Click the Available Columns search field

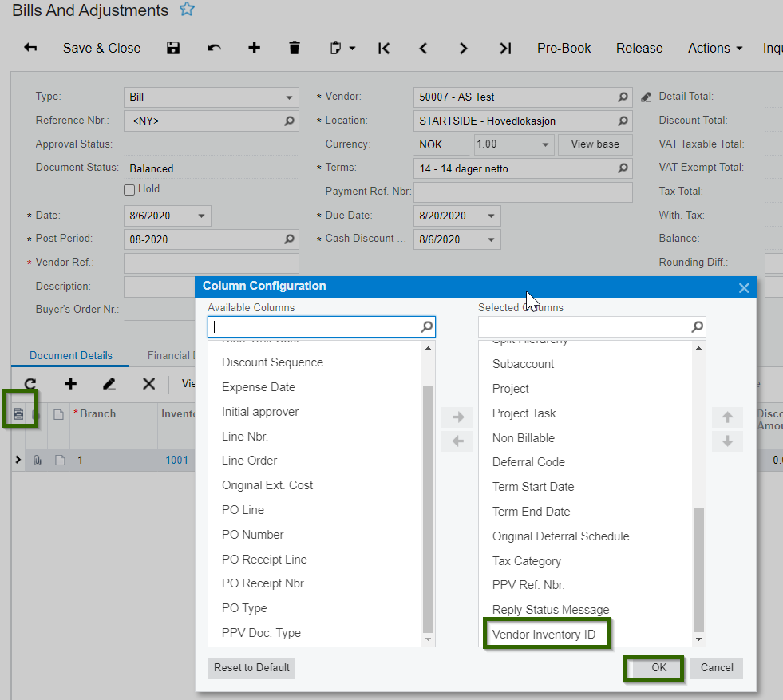click(321, 327)
